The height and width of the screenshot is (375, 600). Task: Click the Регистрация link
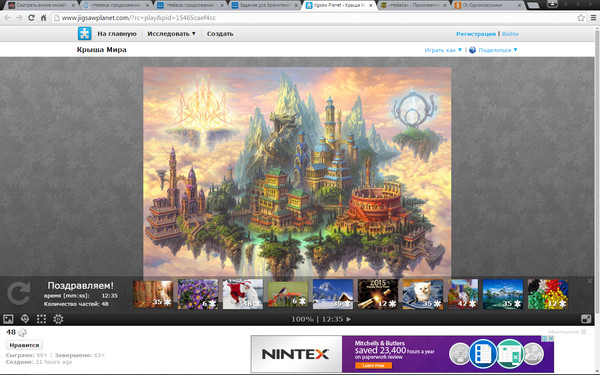click(x=476, y=34)
